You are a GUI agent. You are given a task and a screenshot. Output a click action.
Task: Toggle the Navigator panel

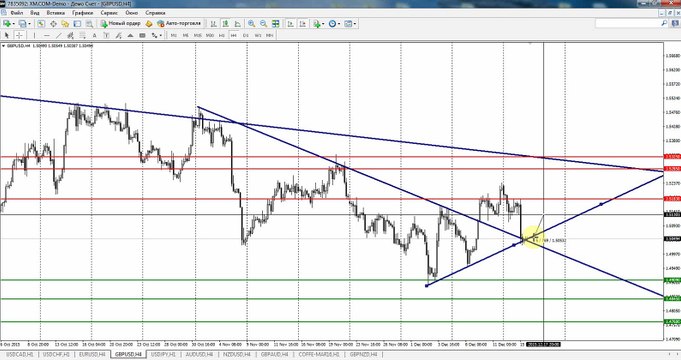65,23
